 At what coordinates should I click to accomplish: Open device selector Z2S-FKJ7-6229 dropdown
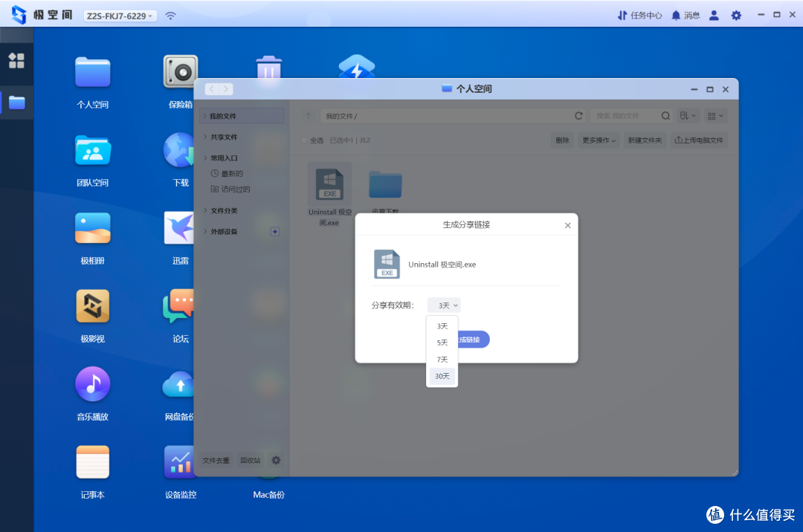pyautogui.click(x=120, y=16)
